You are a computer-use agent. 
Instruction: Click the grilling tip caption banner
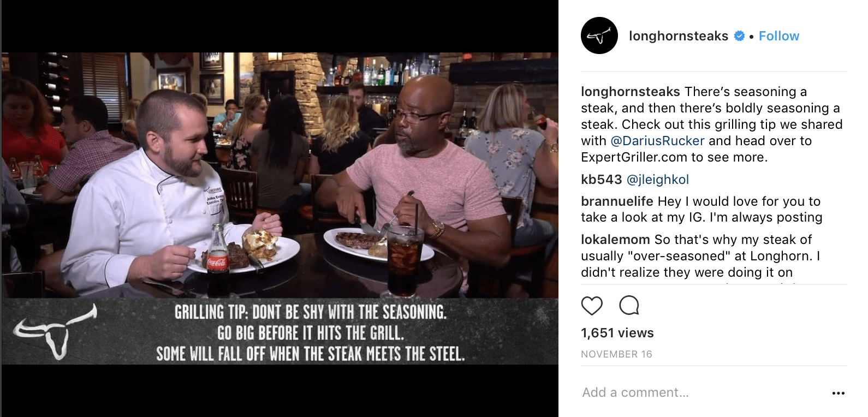click(x=310, y=333)
